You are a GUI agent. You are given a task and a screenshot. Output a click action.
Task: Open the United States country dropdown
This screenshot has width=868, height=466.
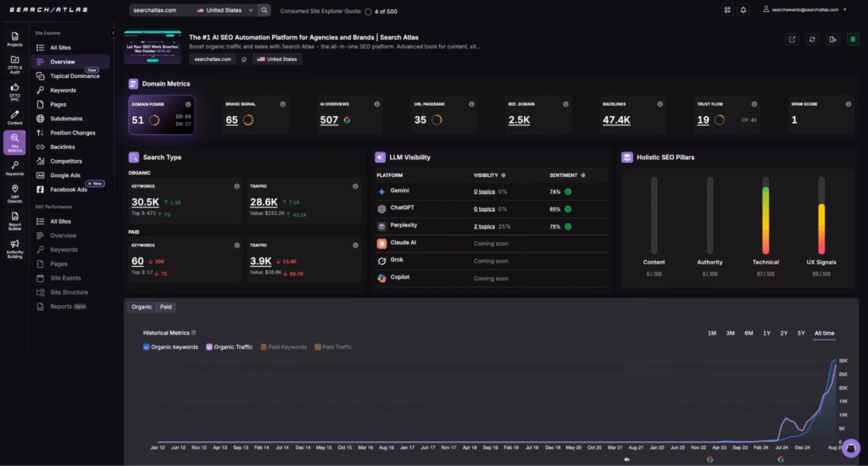click(x=223, y=10)
